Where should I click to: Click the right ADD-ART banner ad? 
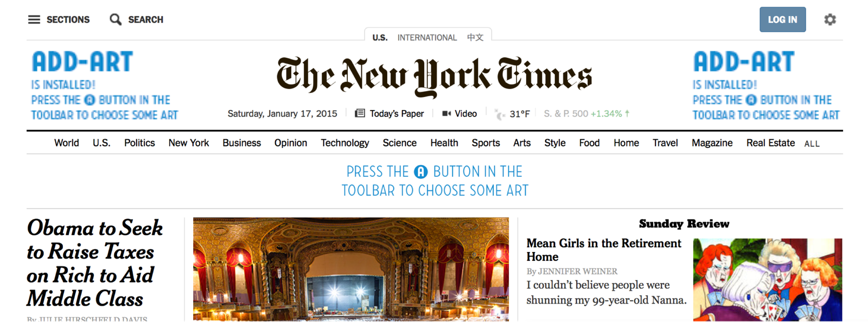(x=766, y=85)
